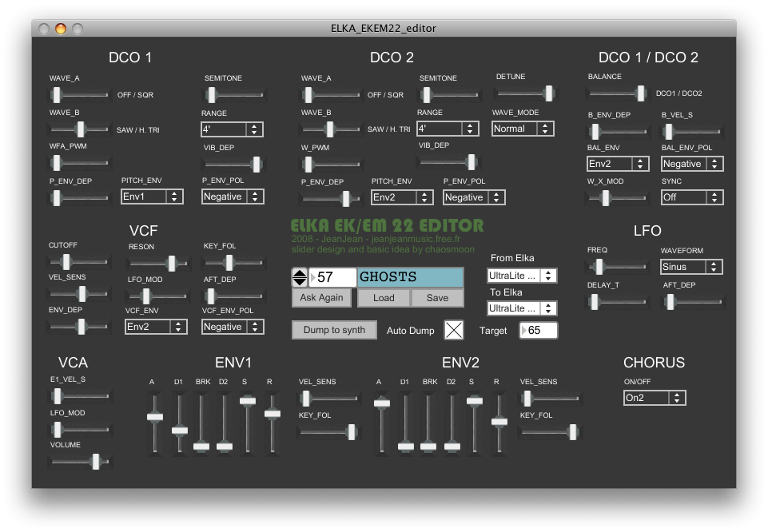Click the VCF RESON slider
Viewport: 768px width, 532px height.
coord(158,264)
